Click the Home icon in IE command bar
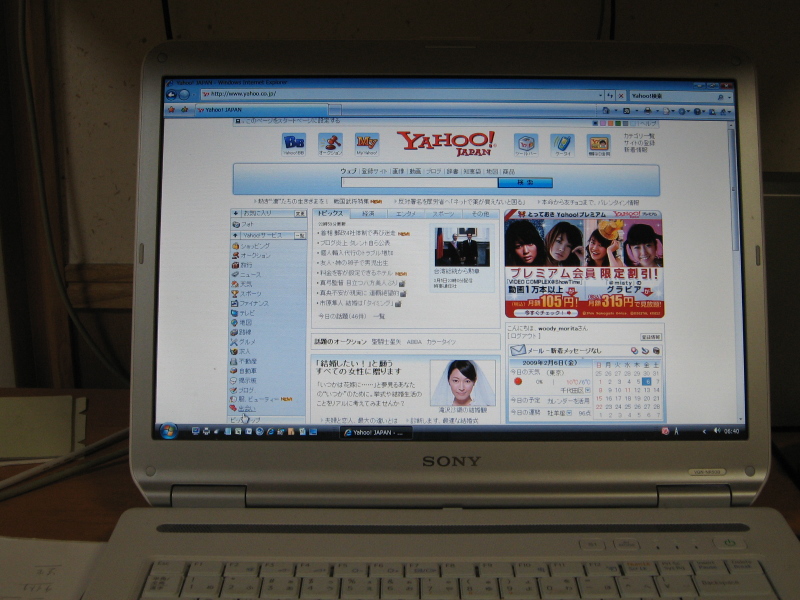 tap(606, 110)
